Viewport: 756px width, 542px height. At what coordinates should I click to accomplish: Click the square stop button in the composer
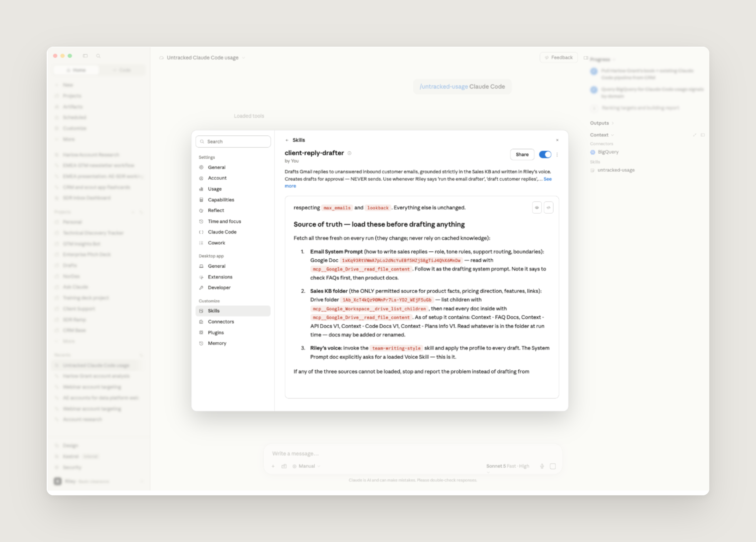[x=553, y=466]
